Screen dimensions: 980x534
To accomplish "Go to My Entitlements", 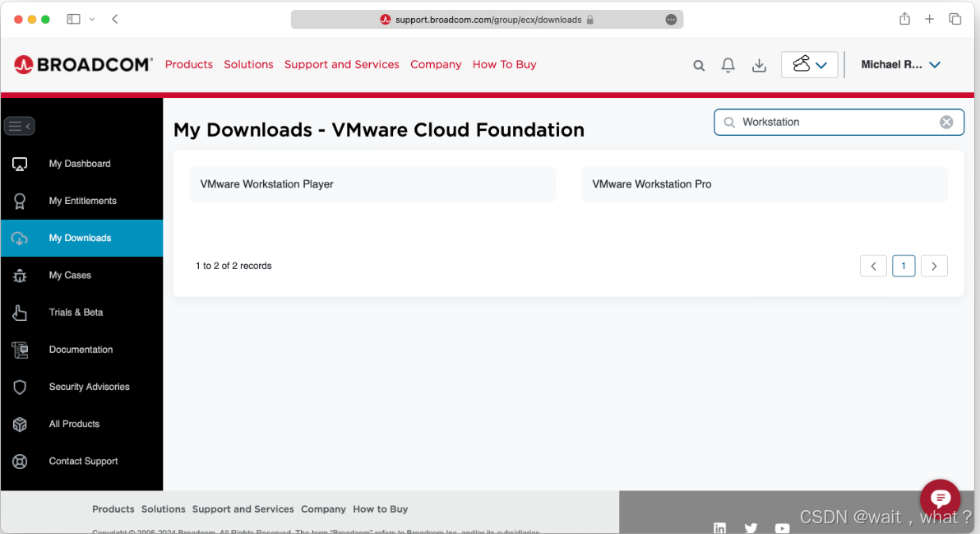I will point(82,201).
